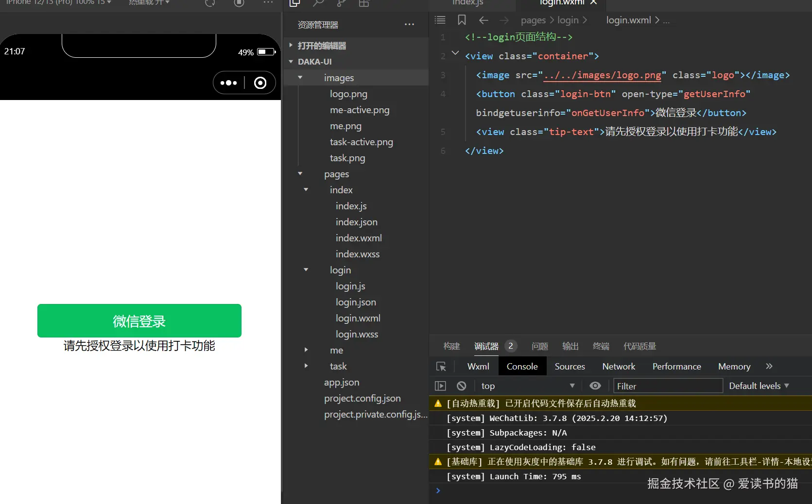Toggle the console sidebar panel icon
812x504 pixels.
[x=440, y=386]
